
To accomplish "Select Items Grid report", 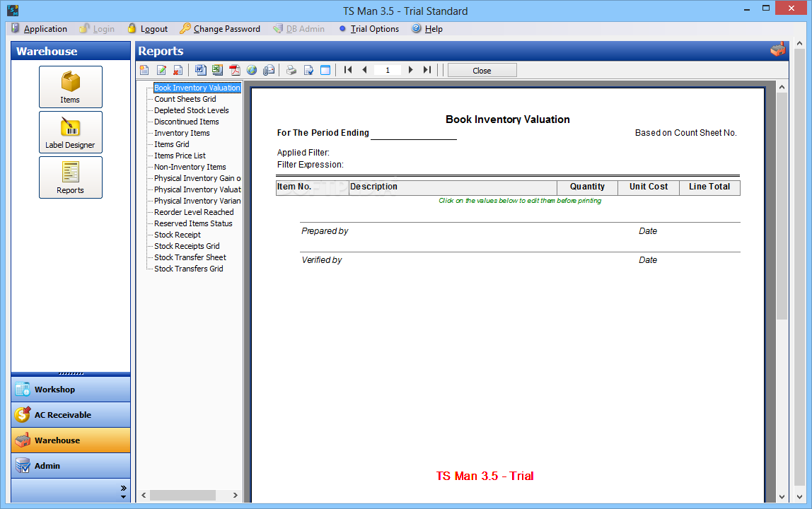I will (171, 144).
